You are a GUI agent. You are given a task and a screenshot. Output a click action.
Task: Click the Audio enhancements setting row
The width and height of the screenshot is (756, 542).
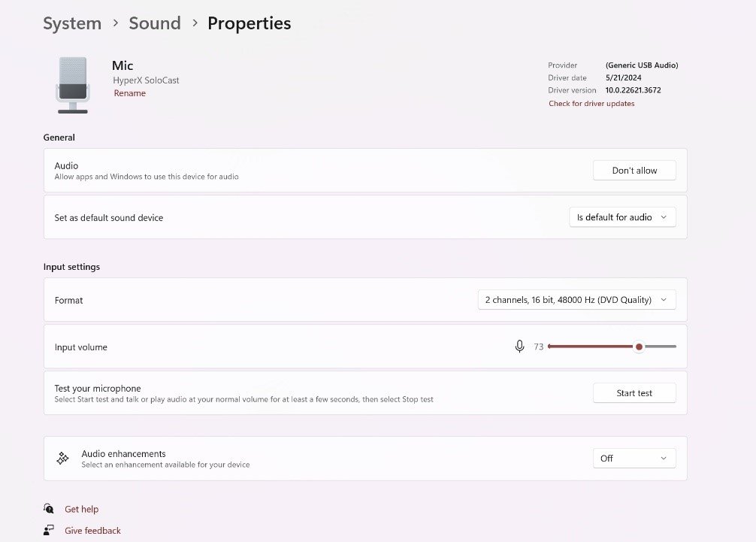[x=301, y=459]
